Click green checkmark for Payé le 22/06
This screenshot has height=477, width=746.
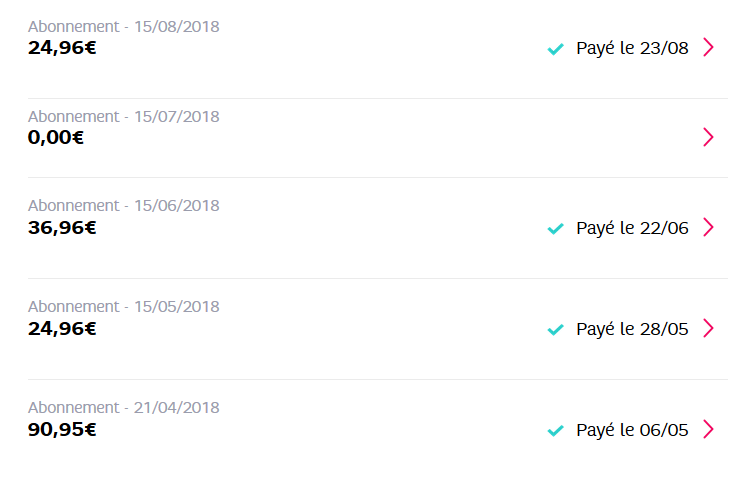coord(556,228)
